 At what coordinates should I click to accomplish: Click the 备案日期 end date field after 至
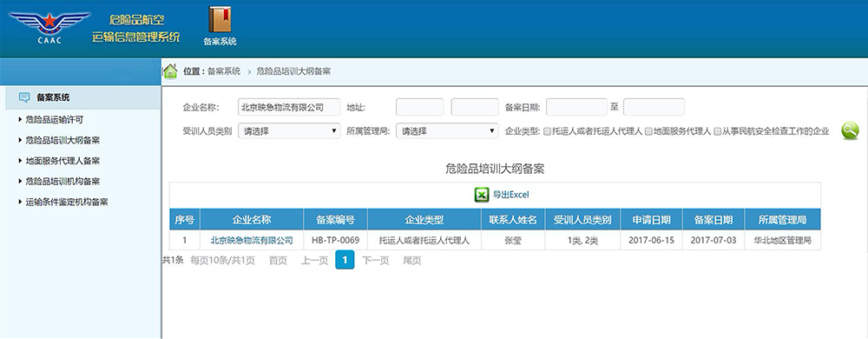(654, 107)
